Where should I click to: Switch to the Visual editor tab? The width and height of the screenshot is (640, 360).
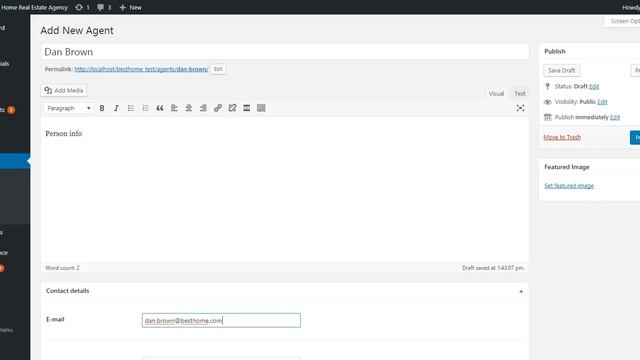(496, 93)
